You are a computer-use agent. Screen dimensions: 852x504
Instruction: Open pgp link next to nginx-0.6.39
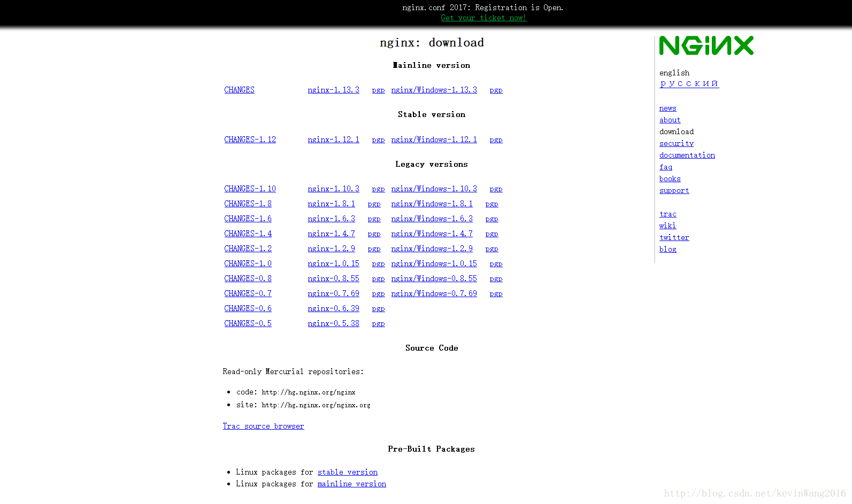(378, 309)
